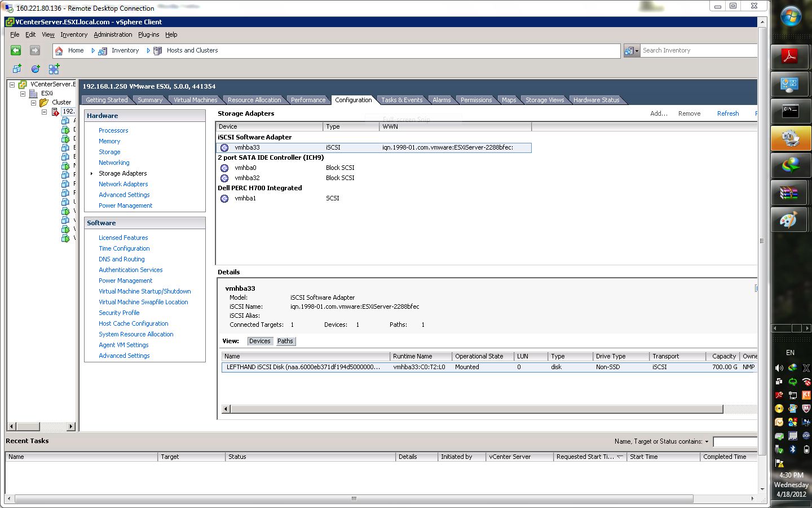Open WinRAR from the taskbar
This screenshot has height=508, width=812.
pos(791,194)
